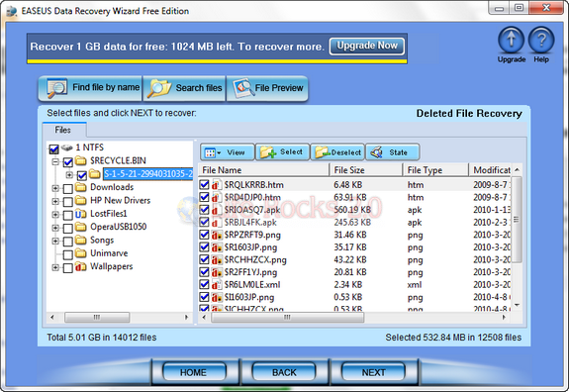The height and width of the screenshot is (392, 569).
Task: Click the Modificat column header
Action: [490, 170]
